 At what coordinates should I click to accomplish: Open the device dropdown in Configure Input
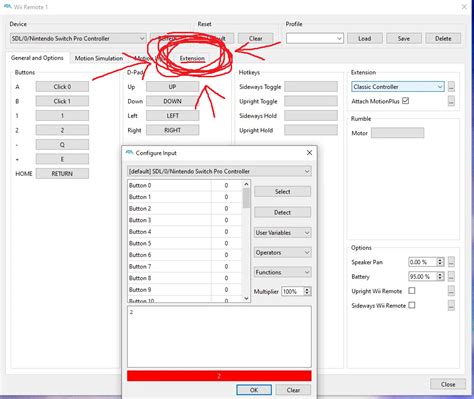[x=219, y=171]
